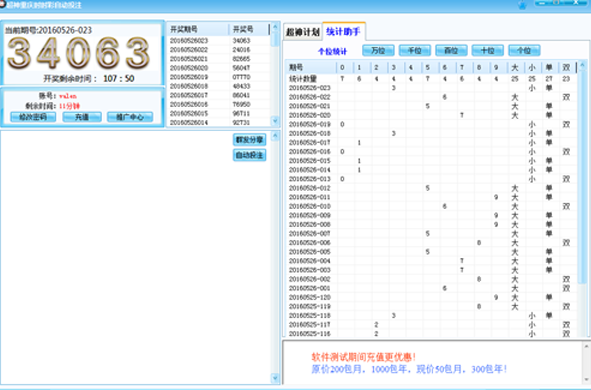Click the 个位统计 label

332,51
